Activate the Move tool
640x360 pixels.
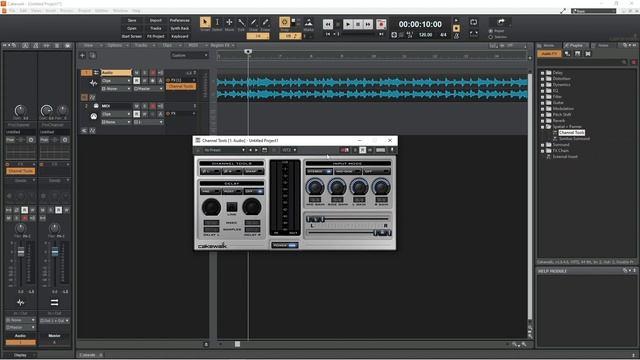click(229, 22)
